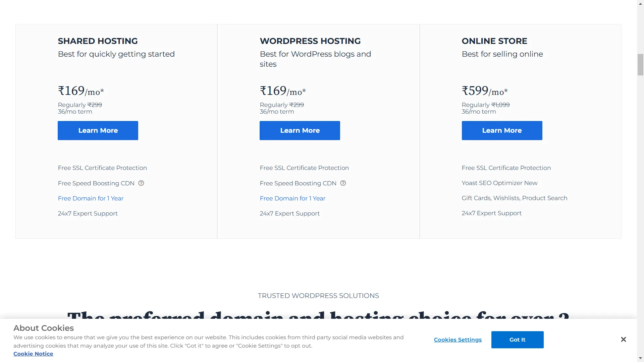
Task: Click the scrollbar down arrow
Action: (x=640, y=358)
